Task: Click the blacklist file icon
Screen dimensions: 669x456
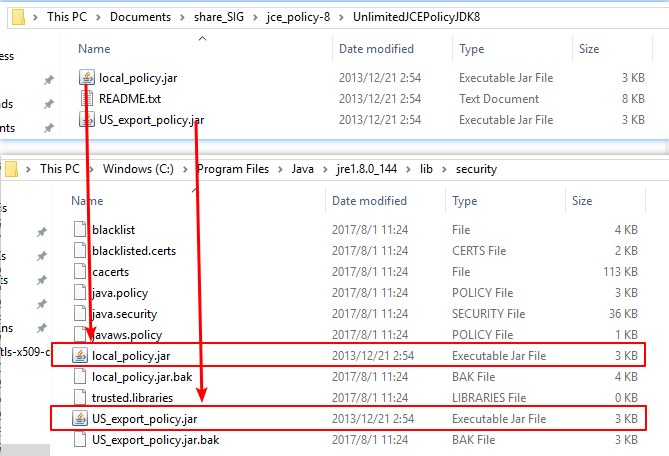Action: coord(80,230)
